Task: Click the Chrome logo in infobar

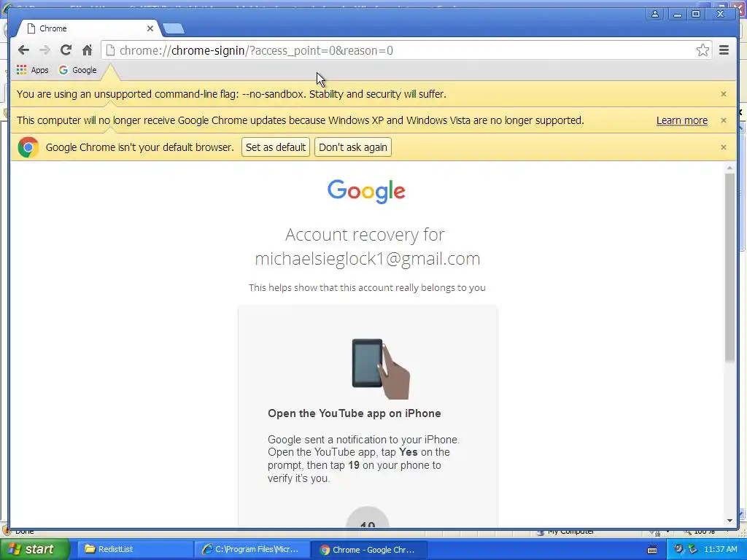Action: click(x=28, y=147)
